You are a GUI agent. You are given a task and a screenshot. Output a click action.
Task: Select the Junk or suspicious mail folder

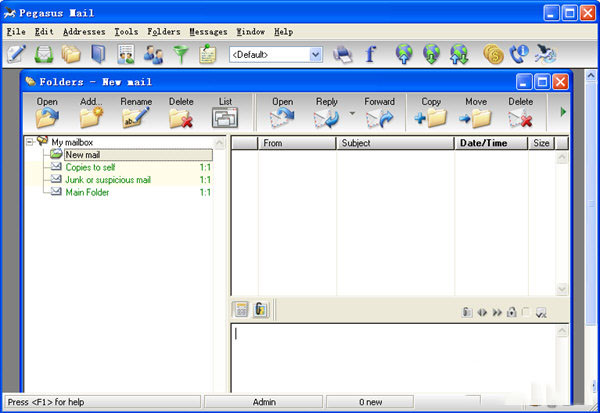108,180
